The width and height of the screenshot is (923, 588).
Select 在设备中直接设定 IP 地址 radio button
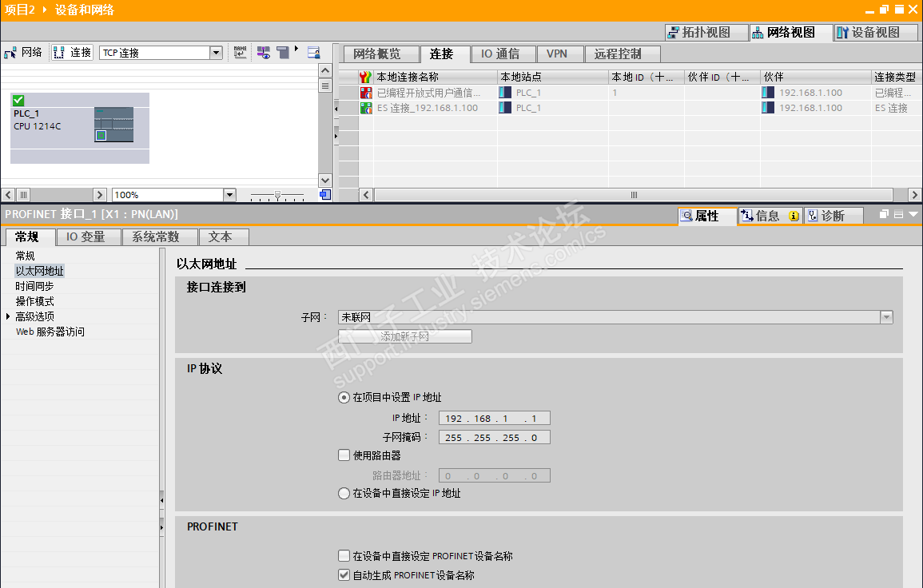pos(344,493)
